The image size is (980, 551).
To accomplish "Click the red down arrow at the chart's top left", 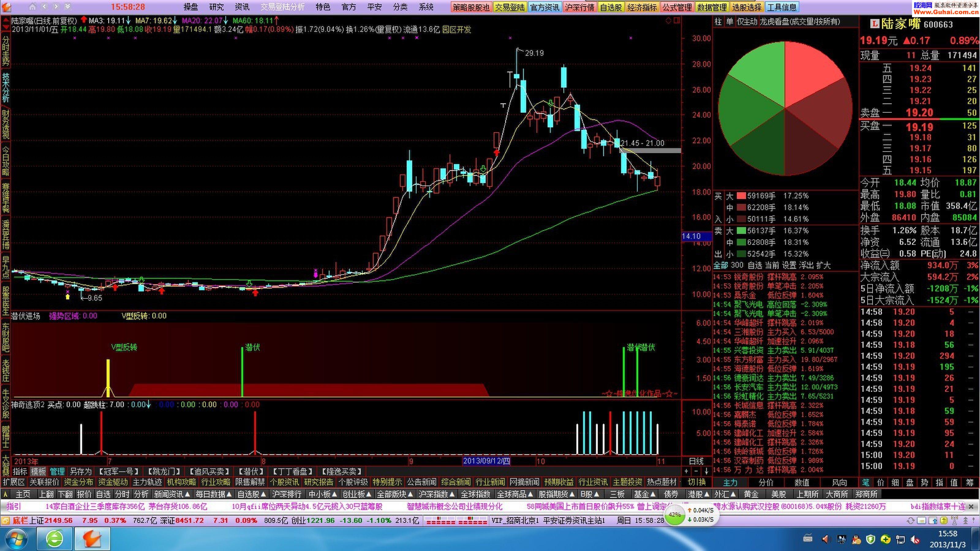I will click(x=6, y=27).
